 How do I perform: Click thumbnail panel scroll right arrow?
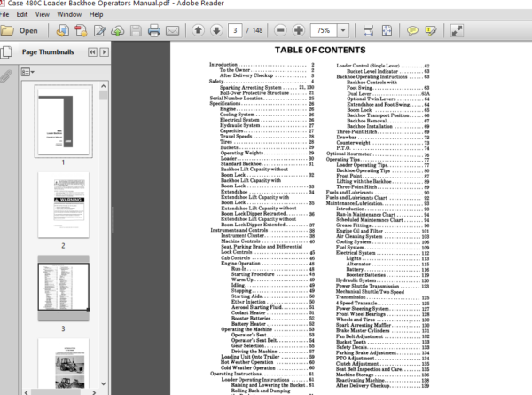tap(94, 392)
